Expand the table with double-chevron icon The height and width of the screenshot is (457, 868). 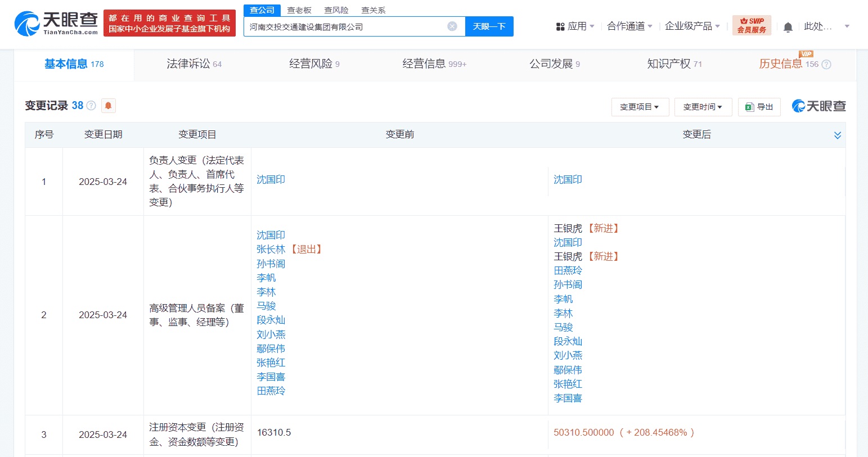(837, 135)
